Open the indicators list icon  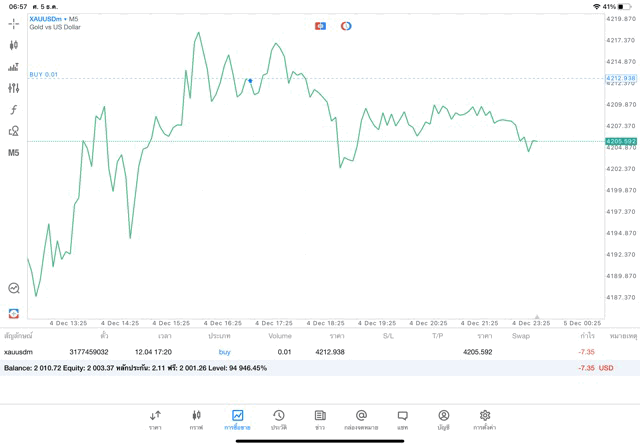coord(14,67)
